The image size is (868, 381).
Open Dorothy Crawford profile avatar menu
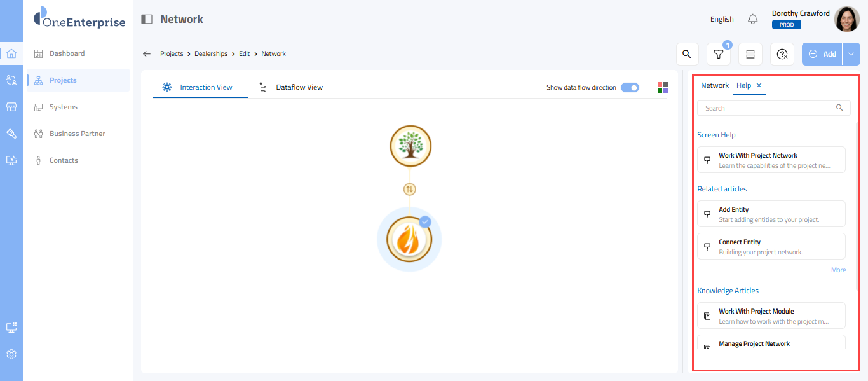pyautogui.click(x=846, y=19)
